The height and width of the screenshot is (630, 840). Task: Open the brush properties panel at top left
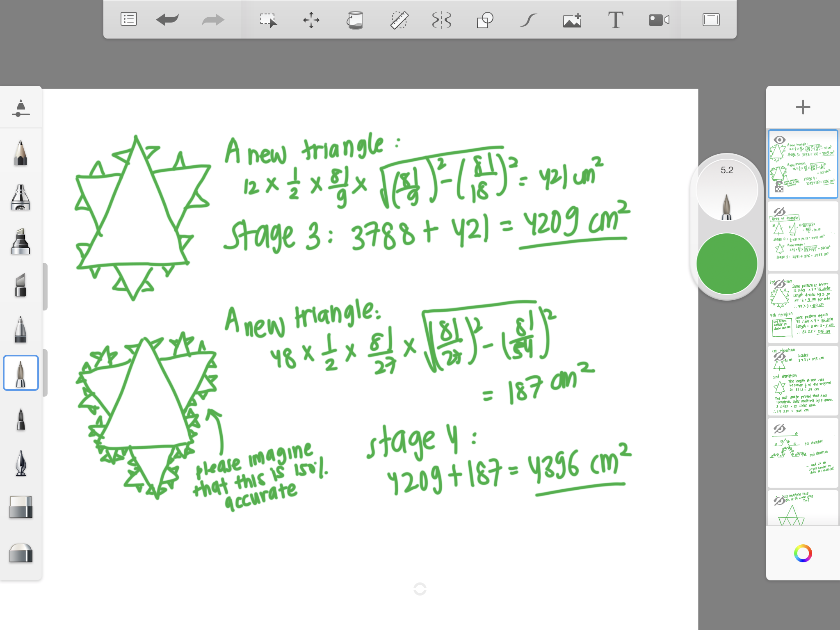pyautogui.click(x=21, y=108)
